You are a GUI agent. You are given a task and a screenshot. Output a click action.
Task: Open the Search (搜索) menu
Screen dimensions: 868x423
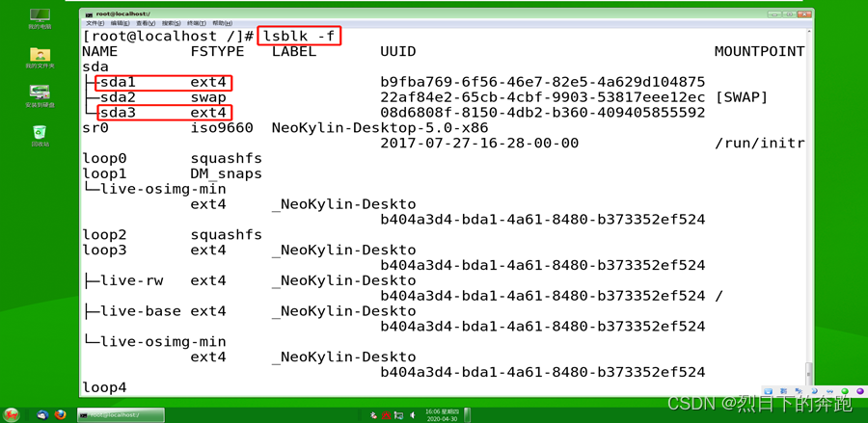point(171,23)
